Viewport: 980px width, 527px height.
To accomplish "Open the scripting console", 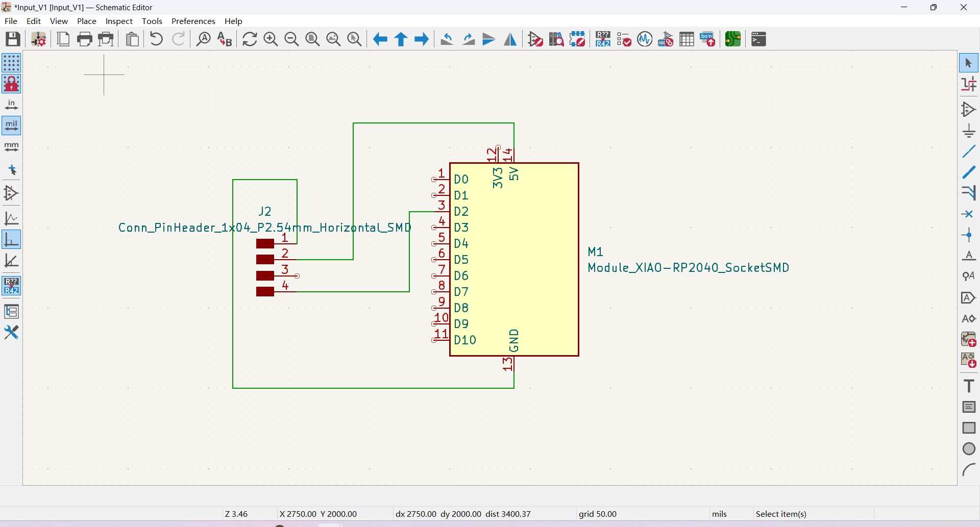I will pos(758,39).
